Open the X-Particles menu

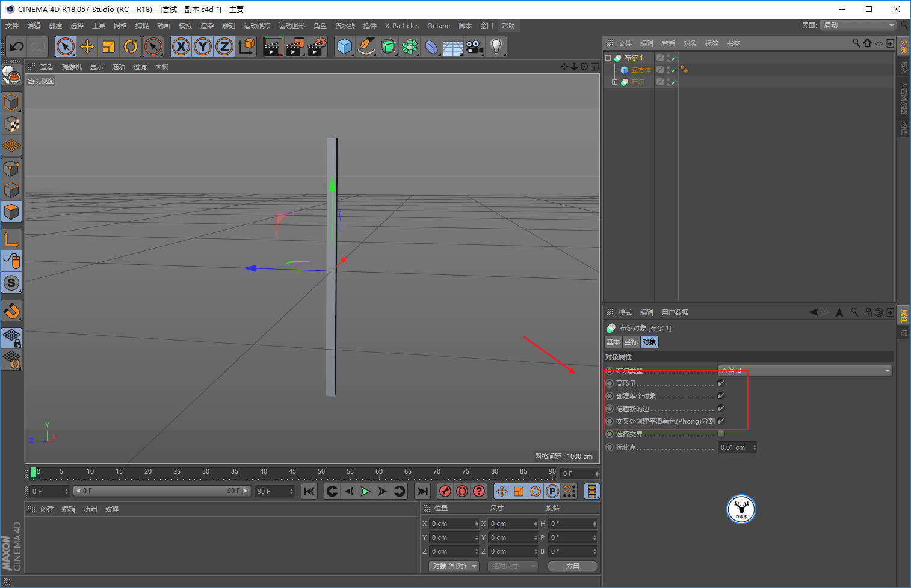click(x=402, y=26)
